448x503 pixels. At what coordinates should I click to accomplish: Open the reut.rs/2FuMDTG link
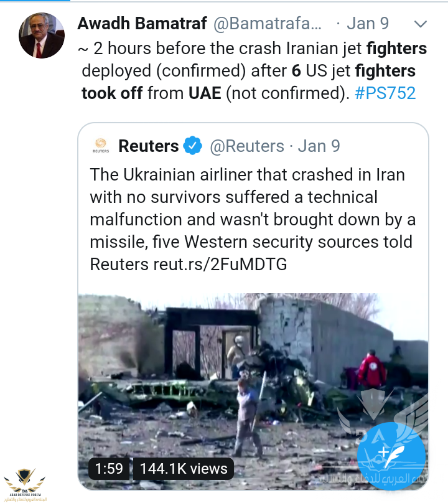point(220,264)
